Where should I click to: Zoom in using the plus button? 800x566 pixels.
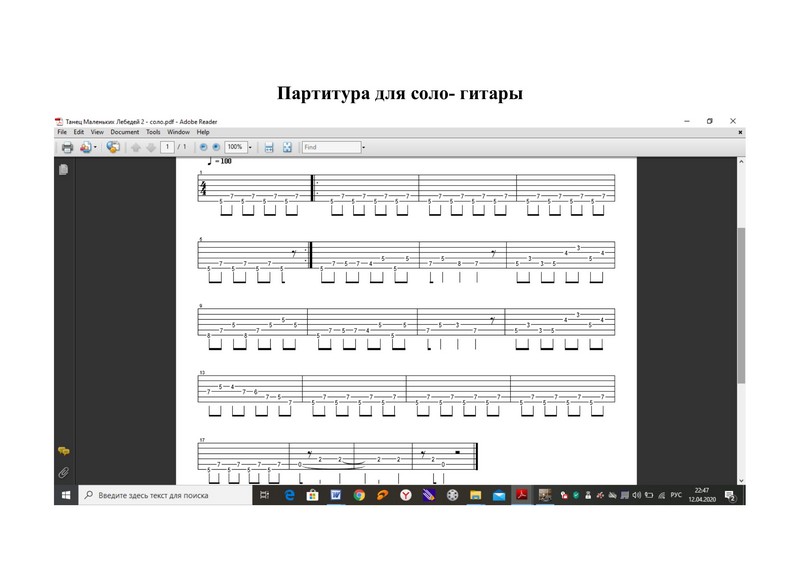[216, 147]
